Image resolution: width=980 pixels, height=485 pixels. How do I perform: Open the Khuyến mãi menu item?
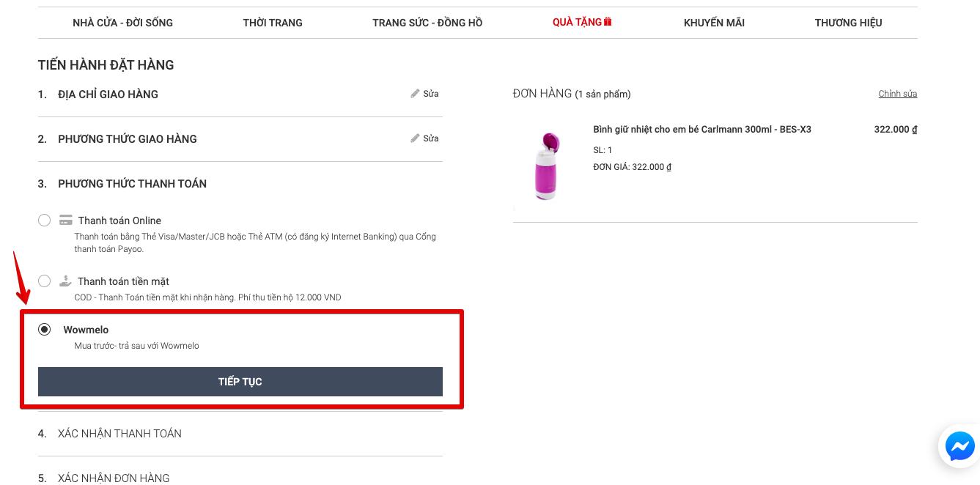click(x=714, y=23)
